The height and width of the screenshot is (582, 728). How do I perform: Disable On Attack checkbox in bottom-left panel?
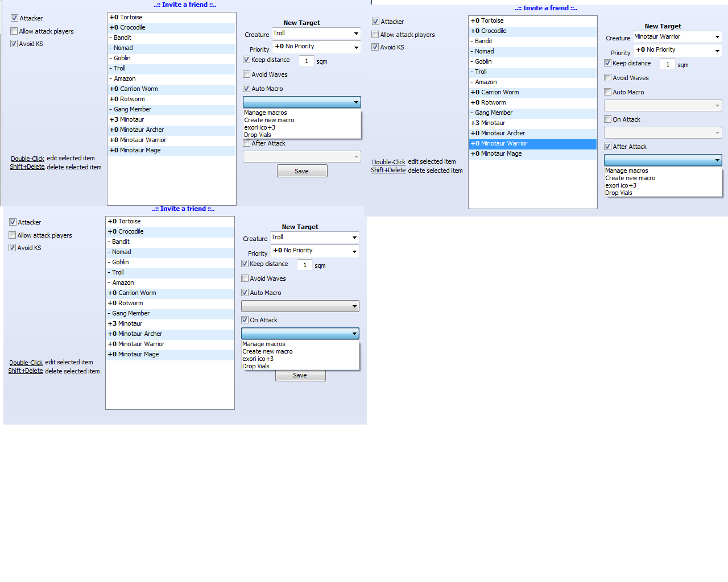click(245, 320)
